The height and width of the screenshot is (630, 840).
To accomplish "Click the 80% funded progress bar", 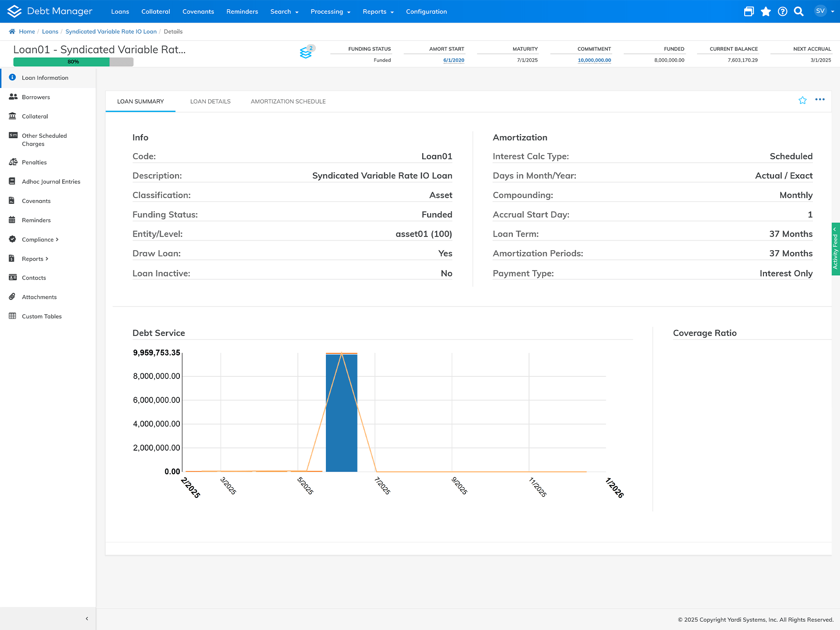I will [x=73, y=62].
